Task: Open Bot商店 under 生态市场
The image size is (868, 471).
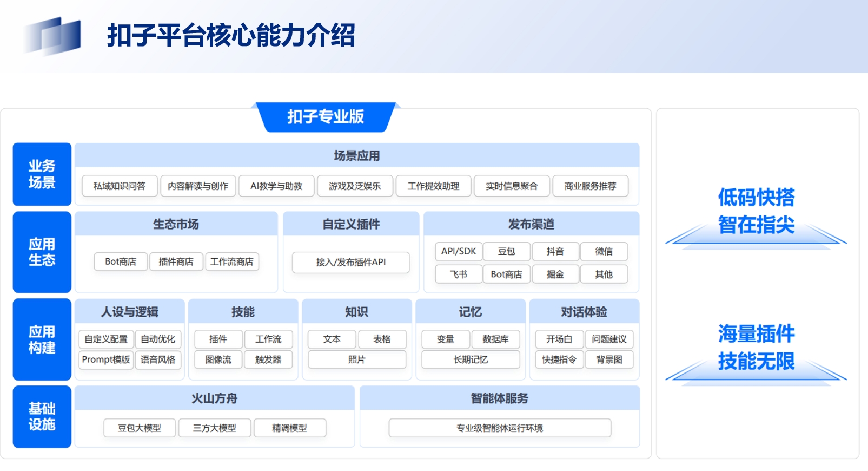Action: 121,261
